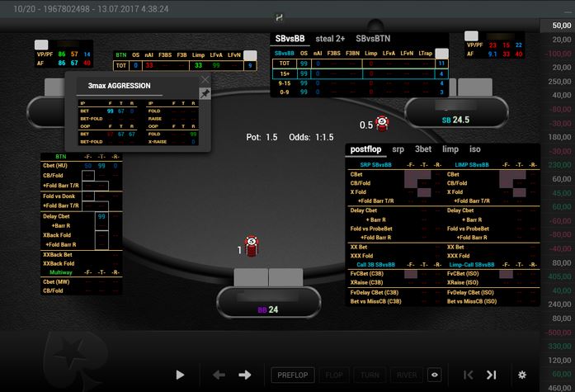Image resolution: width=575 pixels, height=392 pixels.
Task: Pin the 3max AGGRESSION popup
Action: 205,94
